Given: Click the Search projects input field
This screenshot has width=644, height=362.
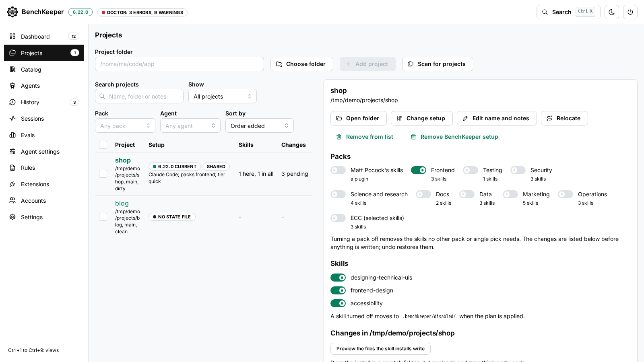Looking at the screenshot, I should click(139, 96).
